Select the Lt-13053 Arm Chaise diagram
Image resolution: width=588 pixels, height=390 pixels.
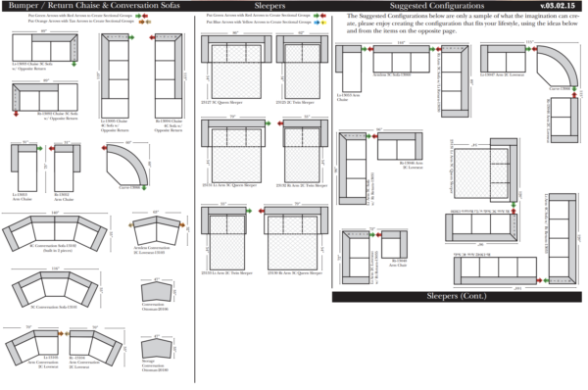pyautogui.click(x=24, y=168)
